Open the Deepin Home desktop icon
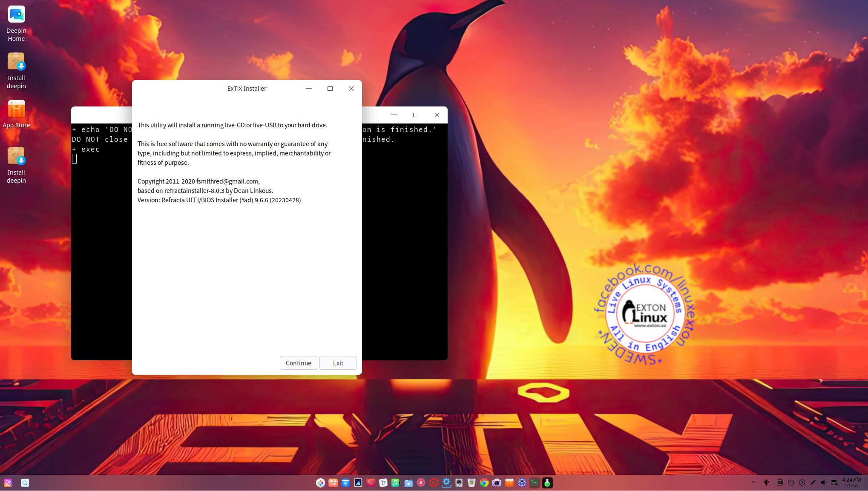Viewport: 868px width, 491px height. (x=16, y=23)
